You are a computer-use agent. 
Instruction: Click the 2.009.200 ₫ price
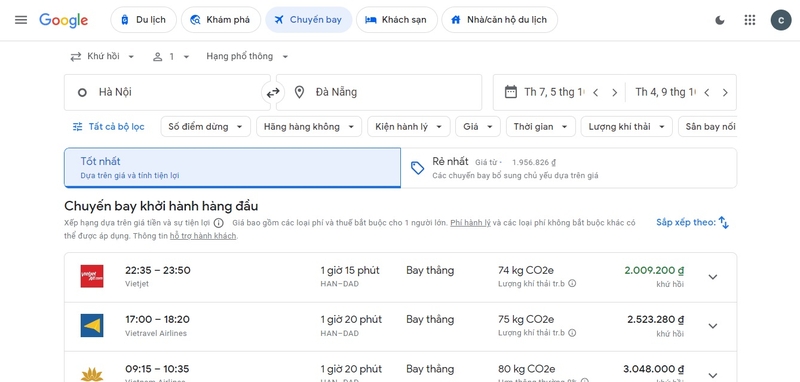(x=654, y=270)
